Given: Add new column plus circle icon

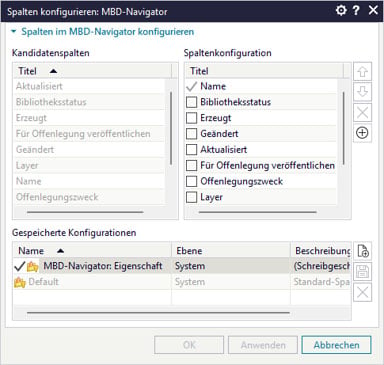Looking at the screenshot, I should [362, 133].
